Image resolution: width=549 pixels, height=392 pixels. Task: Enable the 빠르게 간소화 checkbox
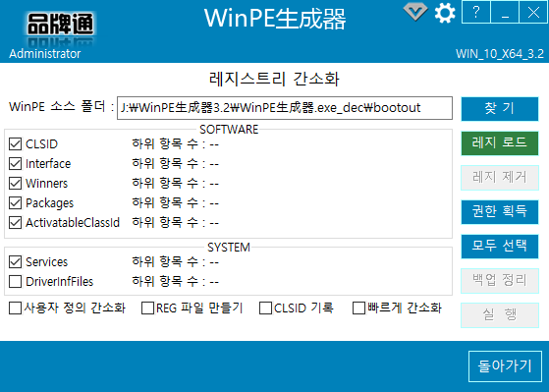point(358,308)
